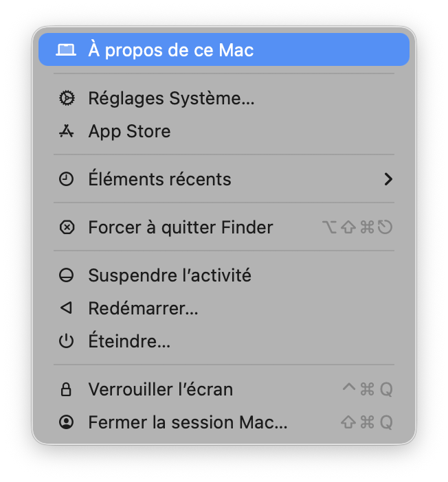Viewport: 448px width, 482px height.
Task: Choose Forcer à quitter Finder
Action: coord(181,227)
